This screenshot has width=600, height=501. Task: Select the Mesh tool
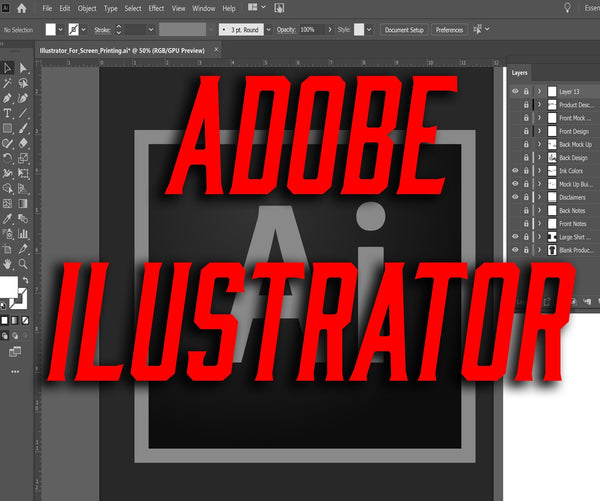[x=7, y=204]
